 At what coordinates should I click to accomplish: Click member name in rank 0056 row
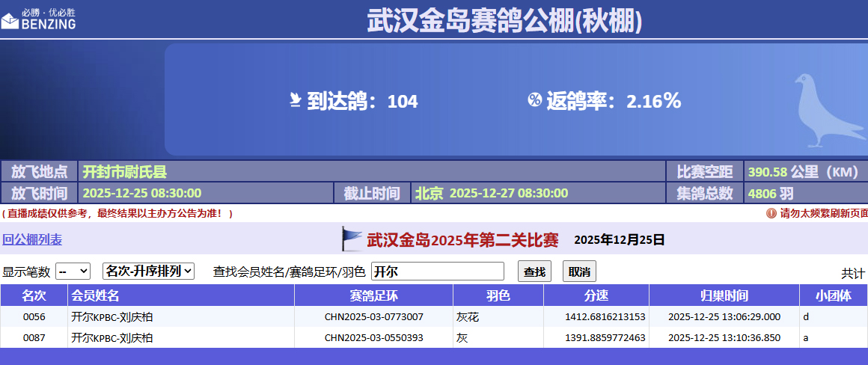pyautogui.click(x=111, y=317)
